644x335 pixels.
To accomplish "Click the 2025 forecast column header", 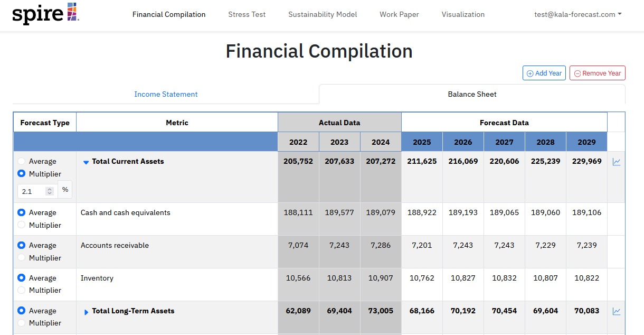I will click(x=422, y=142).
